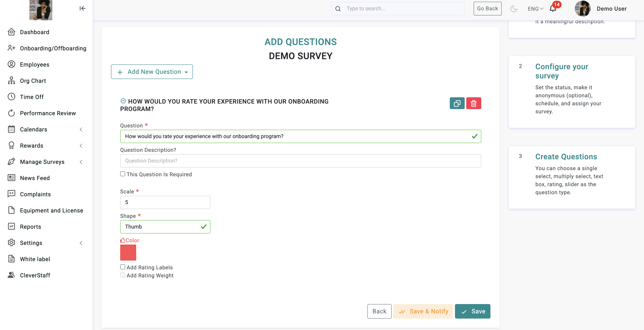644x330 pixels.
Task: Click the Configure your survey heading
Action: tap(562, 71)
